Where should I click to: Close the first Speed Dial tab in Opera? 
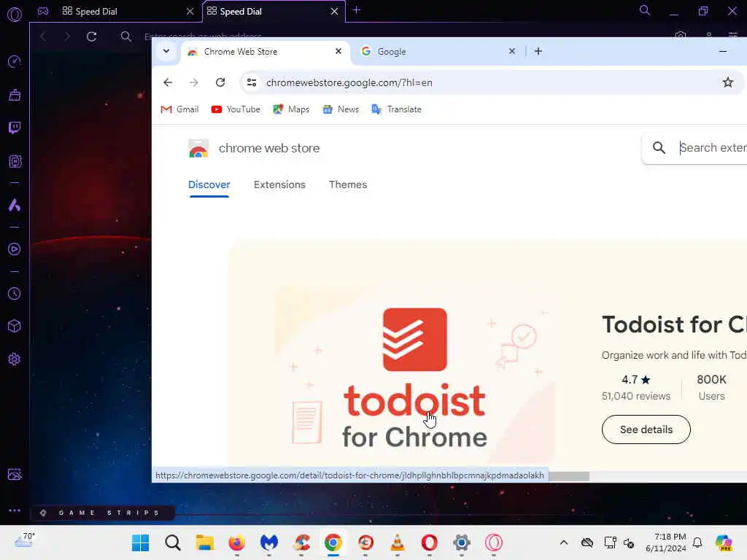(x=190, y=11)
